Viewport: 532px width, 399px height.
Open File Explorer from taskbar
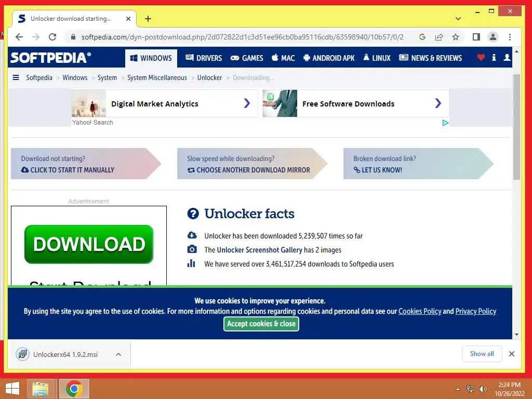pos(41,389)
